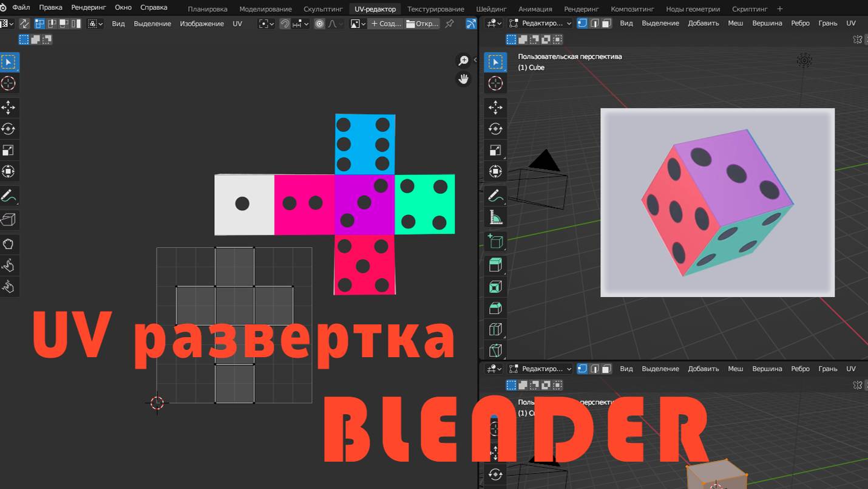Select the Scale tool in UV editor toolbar
Screen dimensions: 868x489
coord(8,150)
